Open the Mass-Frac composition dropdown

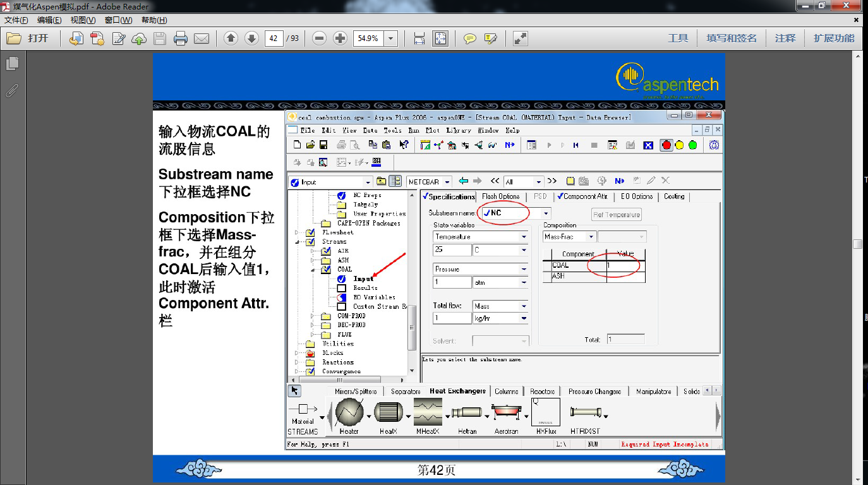click(x=591, y=237)
